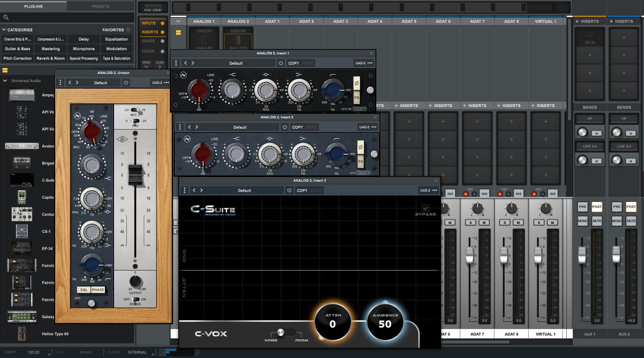This screenshot has height=358, width=644.
Task: Click the yellow view icon beside ANALOG 1
Action: [178, 33]
